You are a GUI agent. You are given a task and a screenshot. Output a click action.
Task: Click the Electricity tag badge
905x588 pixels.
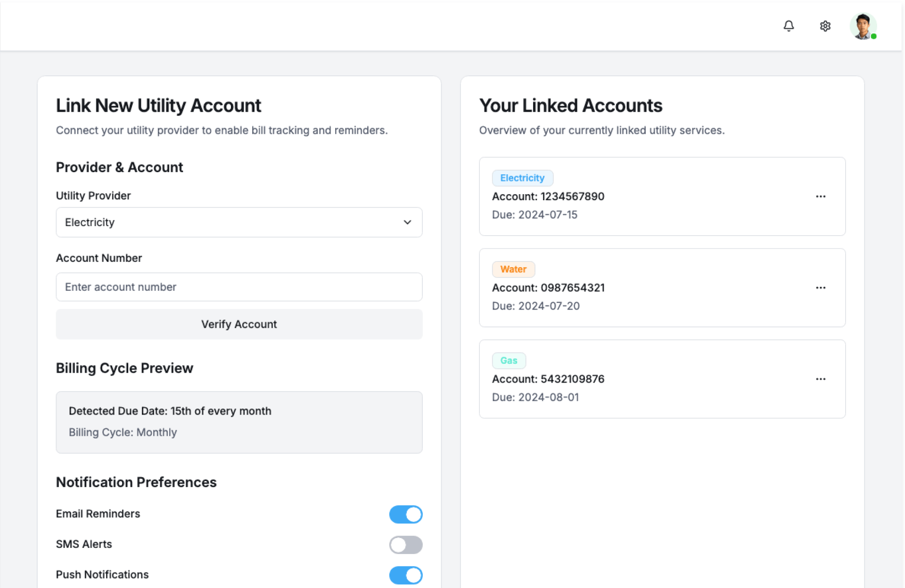[522, 178]
